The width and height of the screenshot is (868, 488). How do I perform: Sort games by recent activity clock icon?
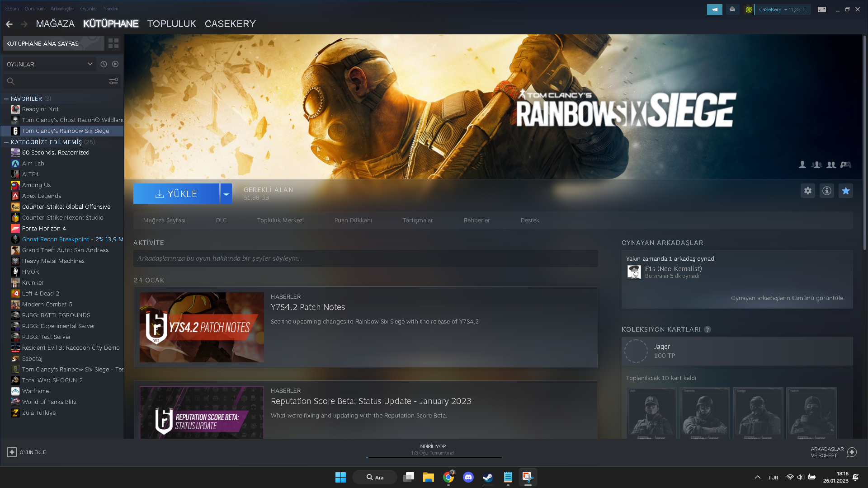(x=104, y=64)
